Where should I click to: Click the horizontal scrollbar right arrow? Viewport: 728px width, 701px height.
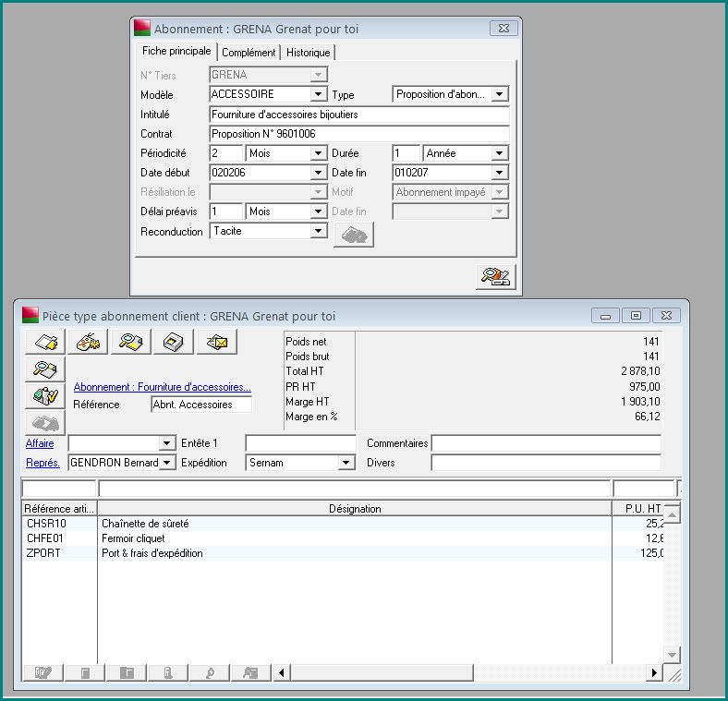pos(654,672)
